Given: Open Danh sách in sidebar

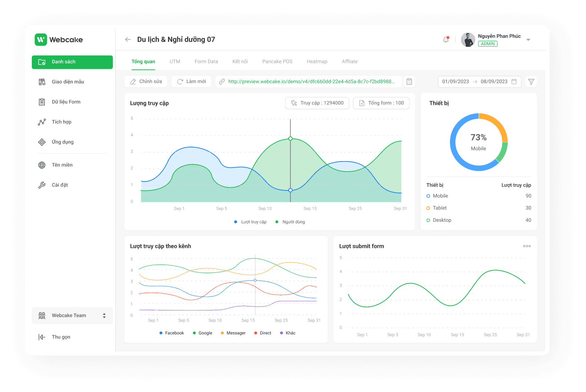Looking at the screenshot, I should pos(72,62).
